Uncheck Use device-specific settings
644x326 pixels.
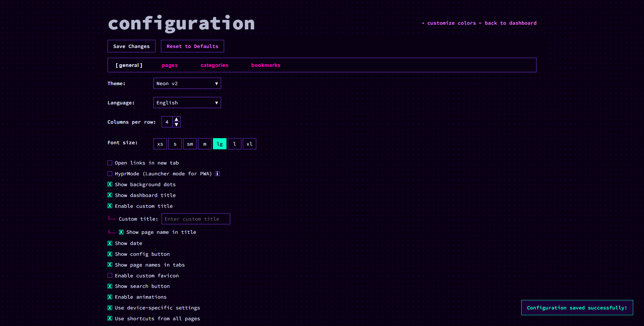[x=110, y=308]
